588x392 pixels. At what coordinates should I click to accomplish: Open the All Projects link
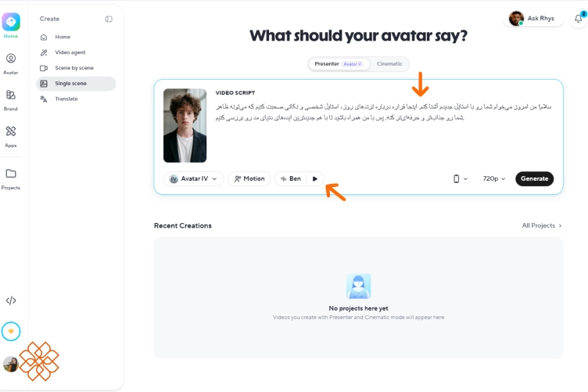[x=542, y=225]
